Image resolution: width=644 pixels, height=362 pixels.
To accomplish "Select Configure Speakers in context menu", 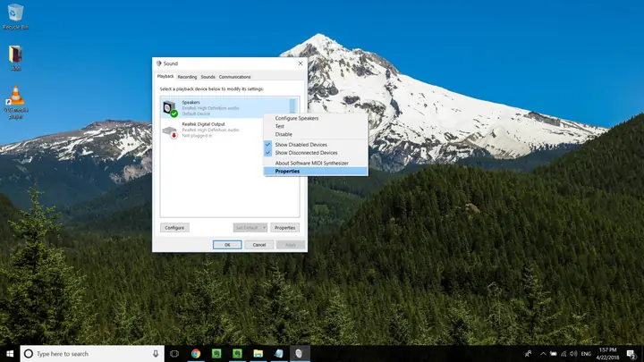I will (296, 118).
